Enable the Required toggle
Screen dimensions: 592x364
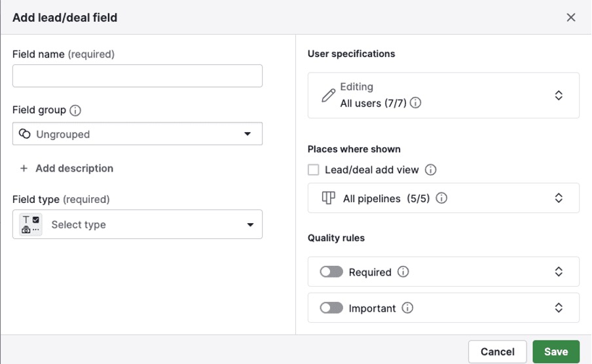point(331,272)
